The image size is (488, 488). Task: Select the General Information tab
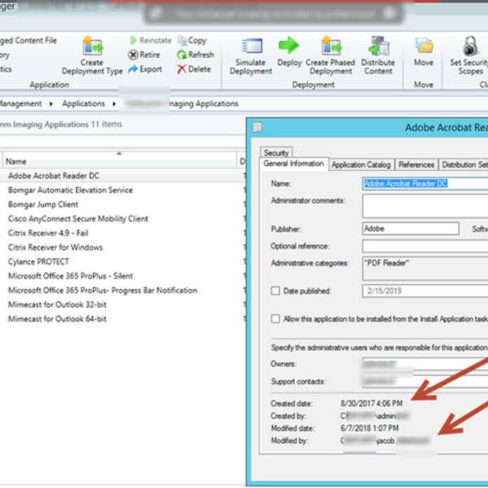coord(294,164)
